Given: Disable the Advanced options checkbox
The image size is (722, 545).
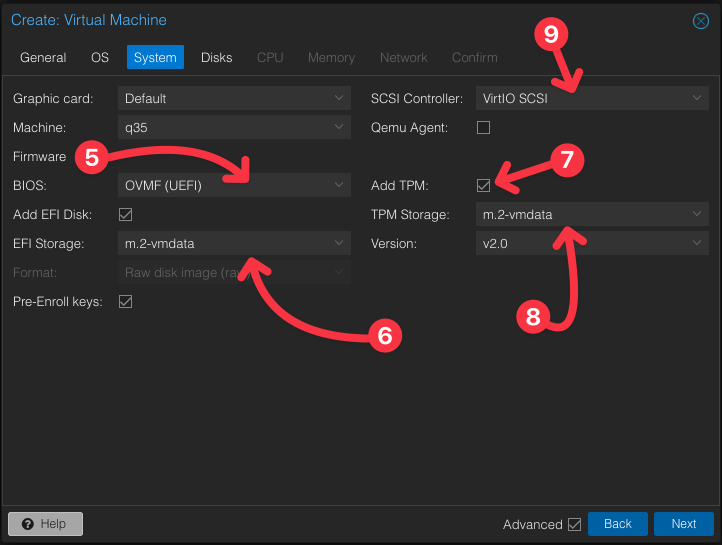Looking at the screenshot, I should click(x=574, y=524).
